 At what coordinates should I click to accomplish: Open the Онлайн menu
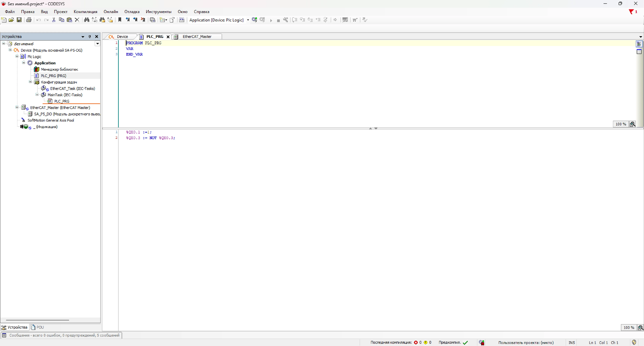pyautogui.click(x=111, y=12)
